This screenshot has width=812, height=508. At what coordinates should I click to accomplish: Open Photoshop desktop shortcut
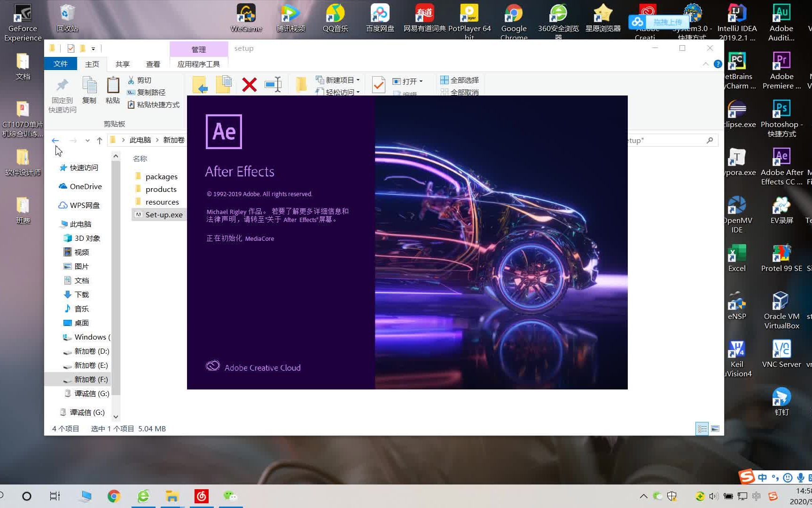point(781,119)
